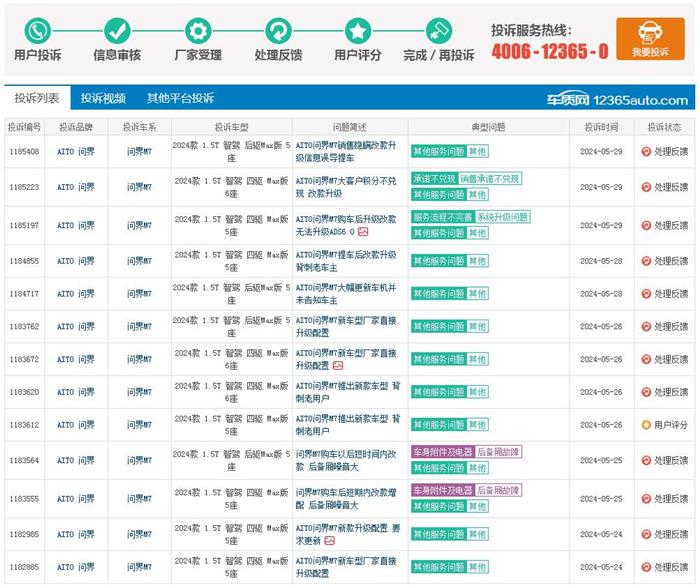Open complaint 1183612 description link

[348, 425]
